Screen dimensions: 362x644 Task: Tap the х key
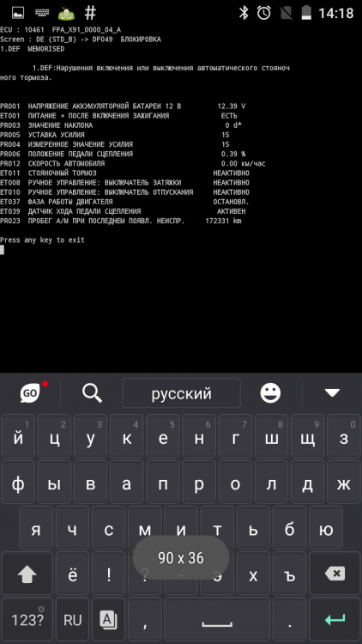(253, 574)
